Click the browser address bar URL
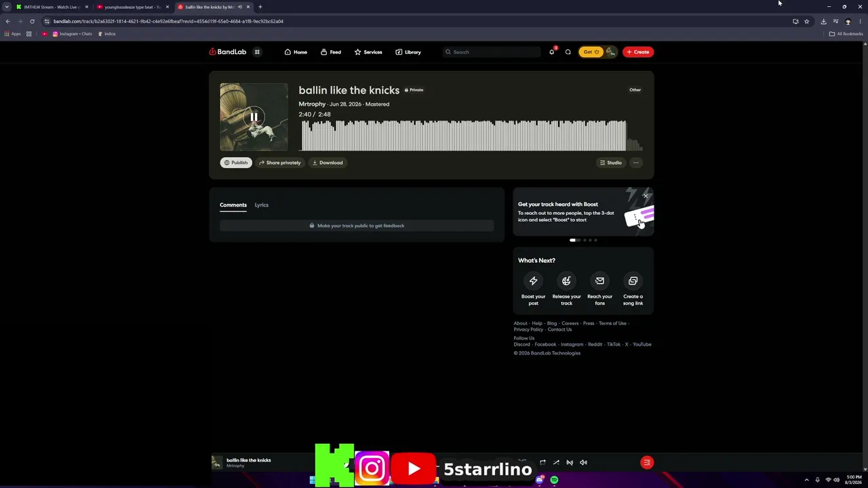Image resolution: width=868 pixels, height=488 pixels. pyautogui.click(x=168, y=21)
